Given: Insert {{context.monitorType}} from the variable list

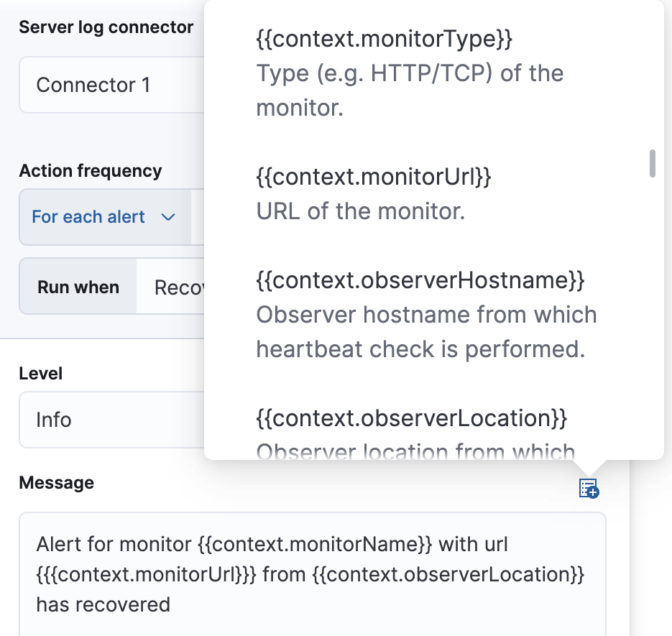Looking at the screenshot, I should (x=384, y=40).
